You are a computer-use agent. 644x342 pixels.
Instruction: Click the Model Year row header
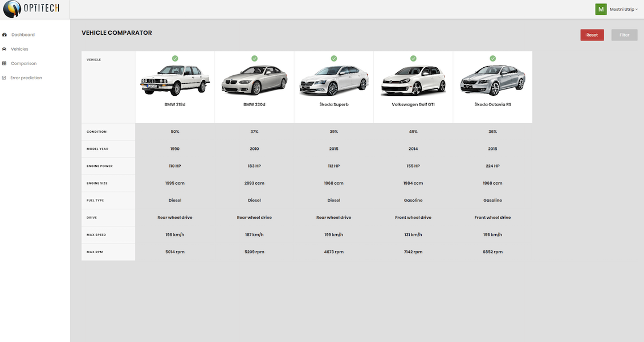108,149
